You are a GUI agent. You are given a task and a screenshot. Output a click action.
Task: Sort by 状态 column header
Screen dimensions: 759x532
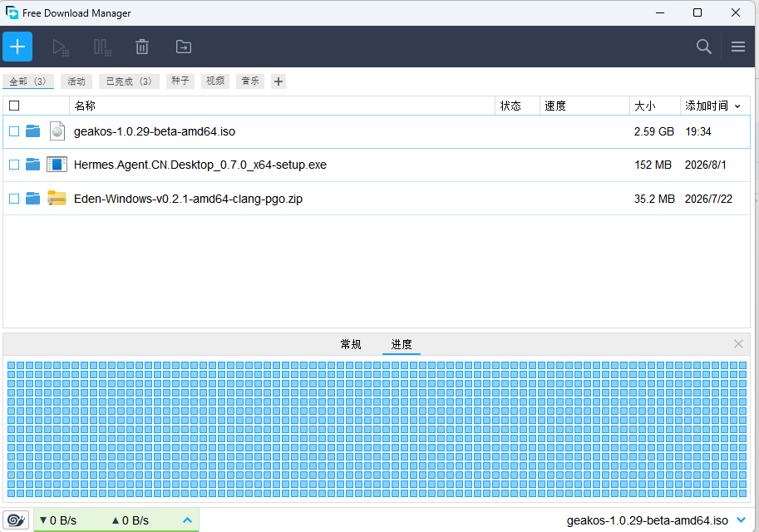click(x=517, y=106)
